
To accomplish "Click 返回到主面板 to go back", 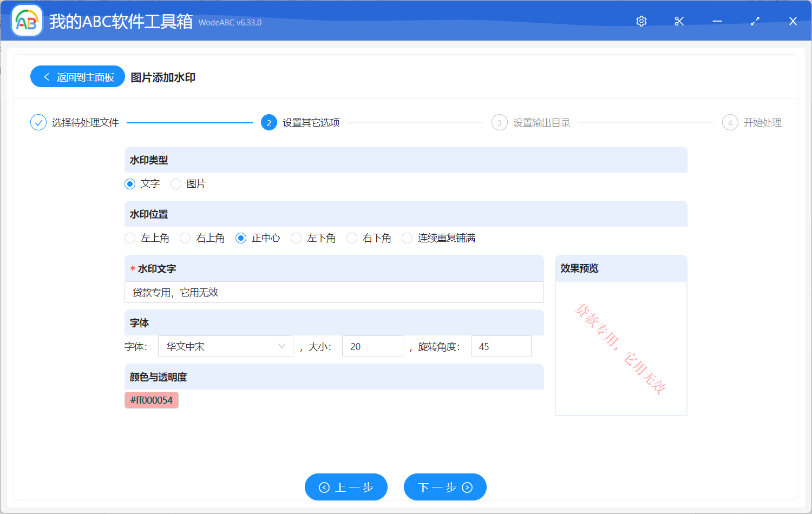I will coord(77,76).
